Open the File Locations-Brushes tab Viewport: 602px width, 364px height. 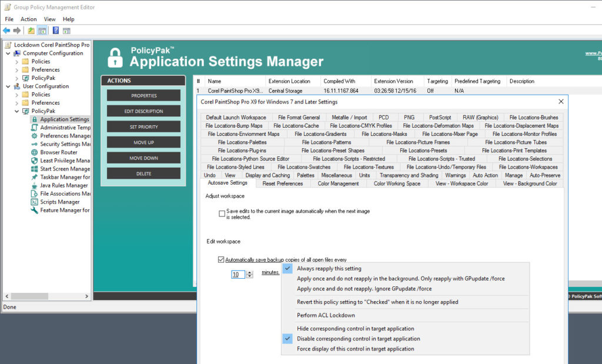(534, 118)
